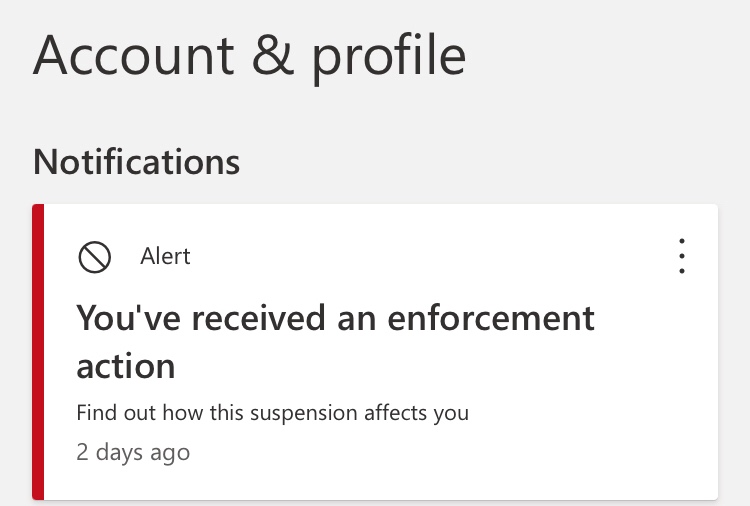Click the word 'suspension' in the alert description

click(x=304, y=414)
